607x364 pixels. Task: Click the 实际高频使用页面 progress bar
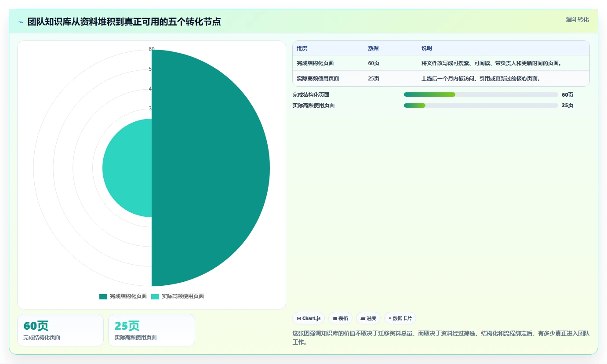(481, 105)
